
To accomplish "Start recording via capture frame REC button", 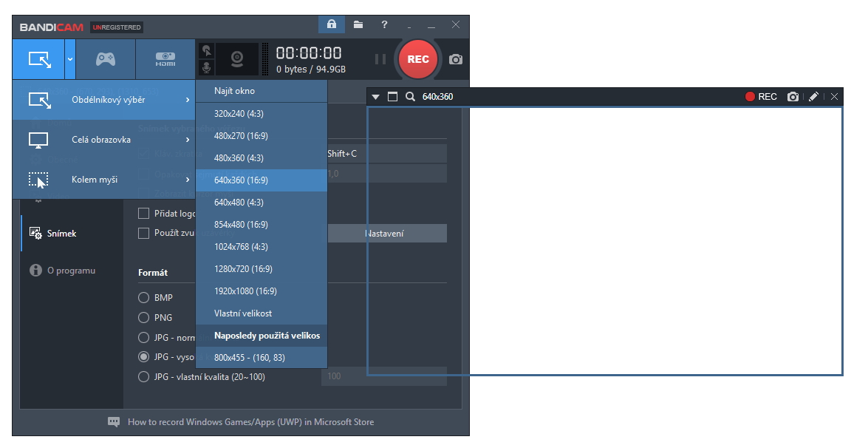I will 761,96.
